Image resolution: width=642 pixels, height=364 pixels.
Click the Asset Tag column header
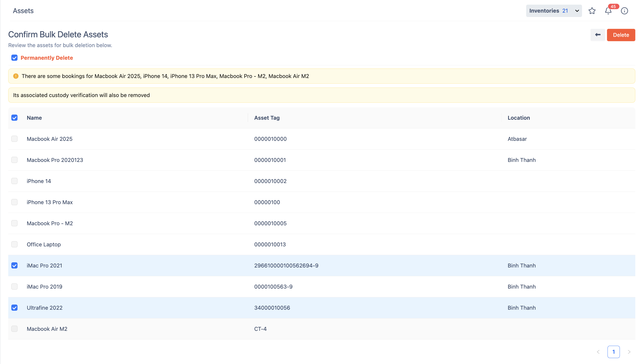click(267, 118)
